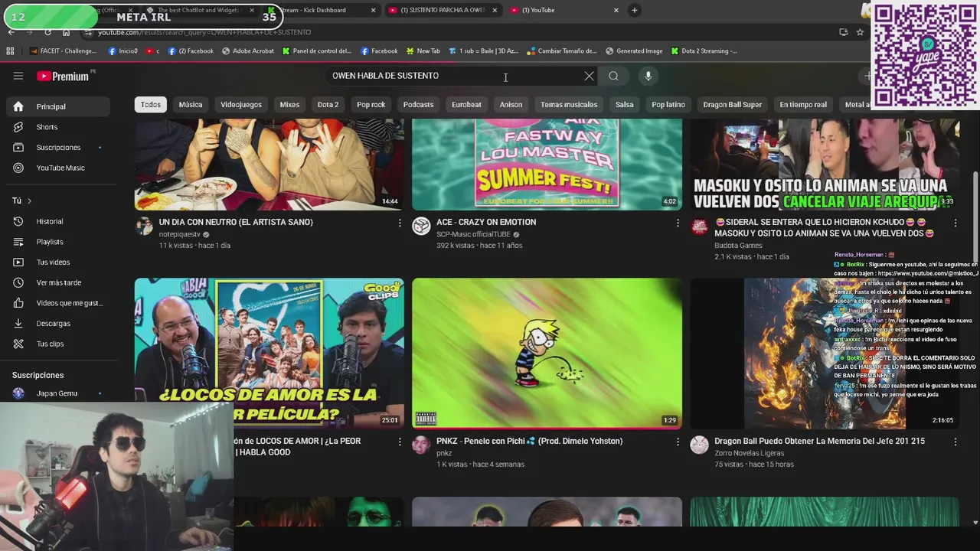Expand the Tú section chevron
This screenshot has height=551, width=980.
click(29, 201)
